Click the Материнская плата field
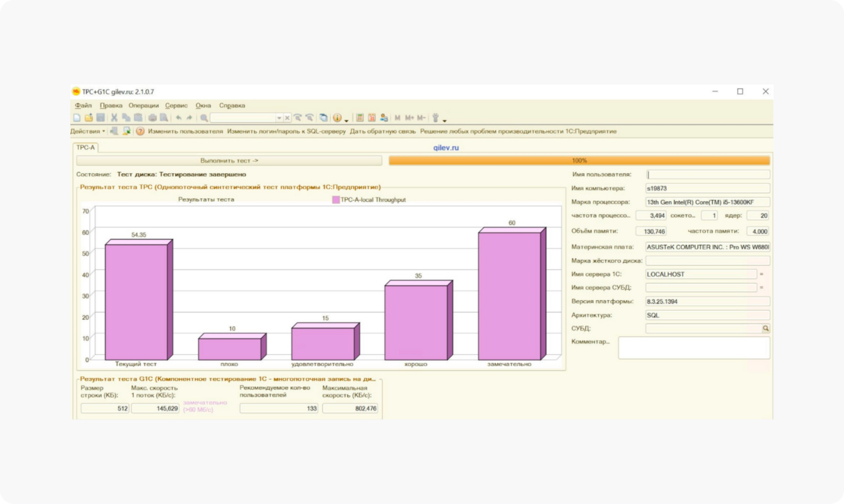Viewport: 844px width, 504px height. coord(707,247)
